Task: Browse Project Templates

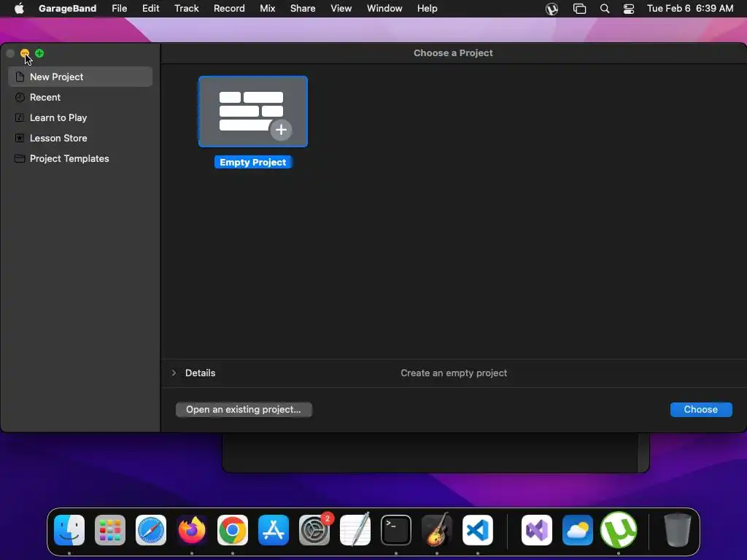Action: 80,158
